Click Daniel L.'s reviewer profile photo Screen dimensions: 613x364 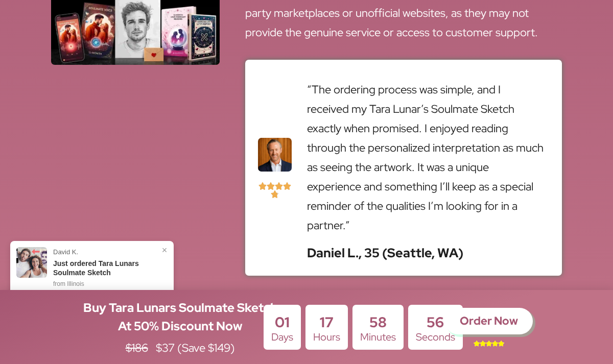tap(275, 155)
